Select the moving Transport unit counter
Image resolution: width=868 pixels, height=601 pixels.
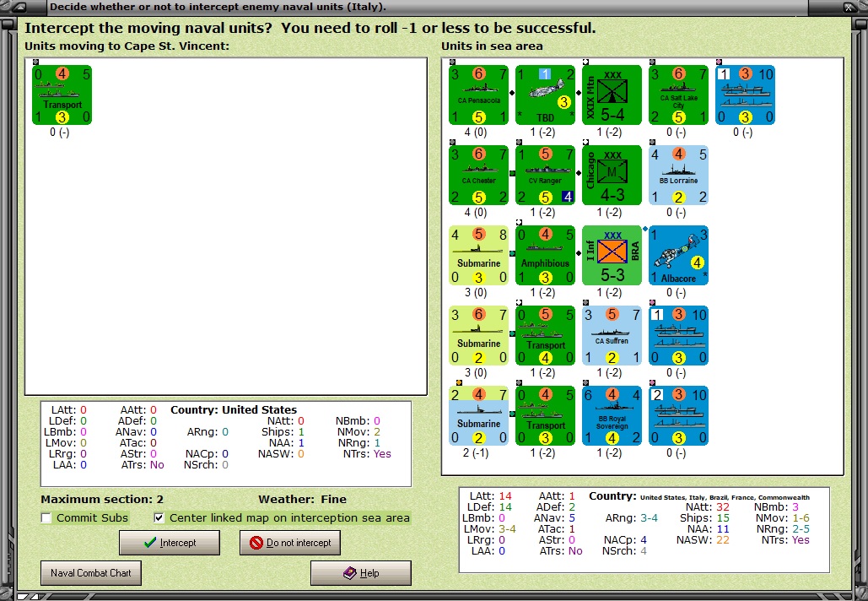click(x=62, y=95)
